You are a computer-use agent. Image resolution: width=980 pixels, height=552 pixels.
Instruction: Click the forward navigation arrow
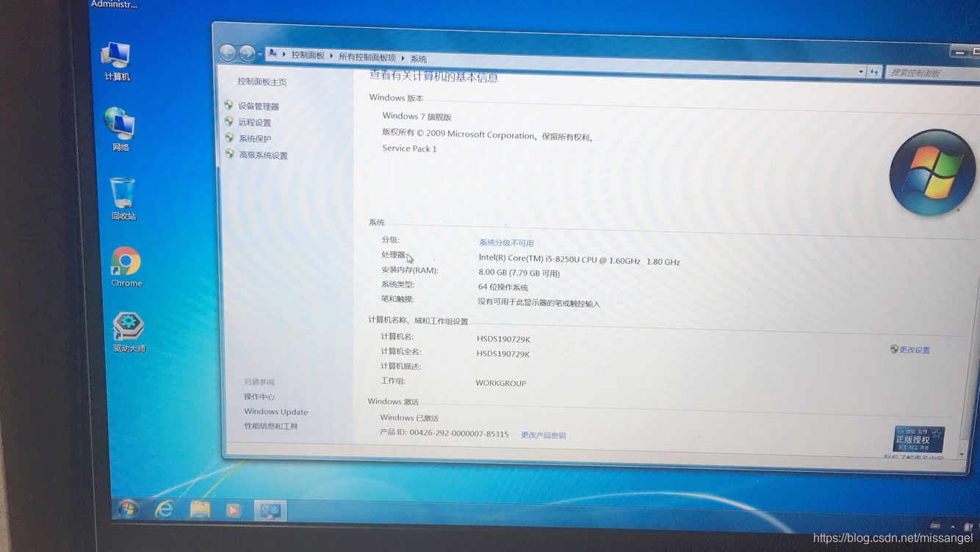tap(248, 53)
